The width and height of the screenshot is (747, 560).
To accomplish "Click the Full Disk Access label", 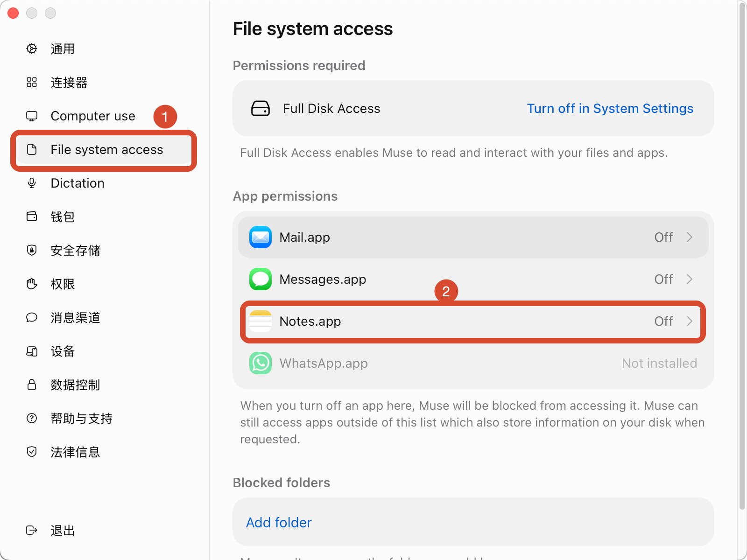I will (331, 108).
